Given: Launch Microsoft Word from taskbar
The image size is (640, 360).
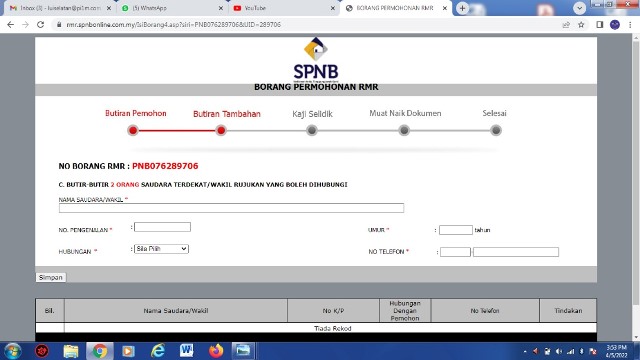Looking at the screenshot, I should click(187, 351).
